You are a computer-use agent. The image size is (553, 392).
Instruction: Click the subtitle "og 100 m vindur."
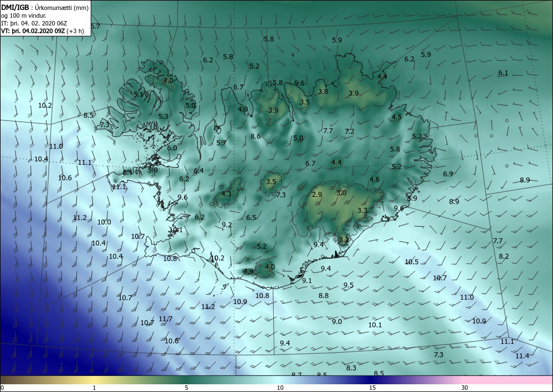coord(24,15)
